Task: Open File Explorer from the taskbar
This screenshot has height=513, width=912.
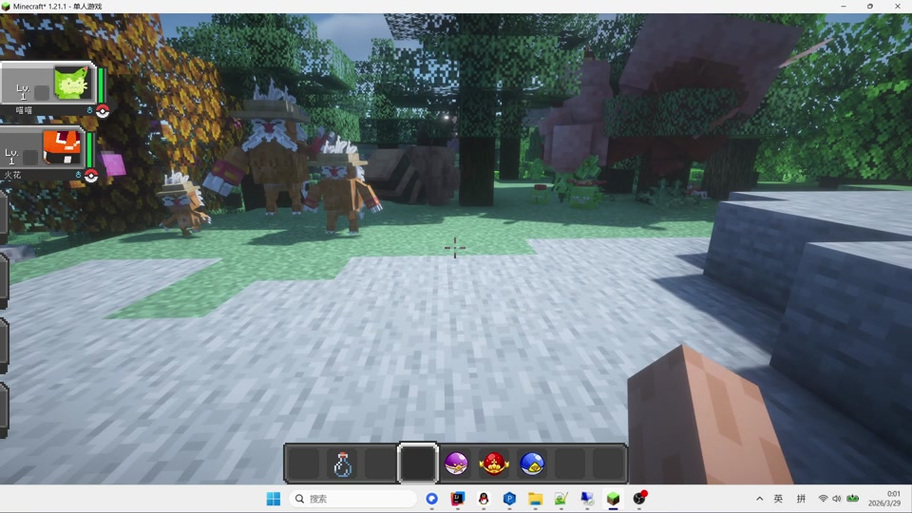Action: (535, 498)
